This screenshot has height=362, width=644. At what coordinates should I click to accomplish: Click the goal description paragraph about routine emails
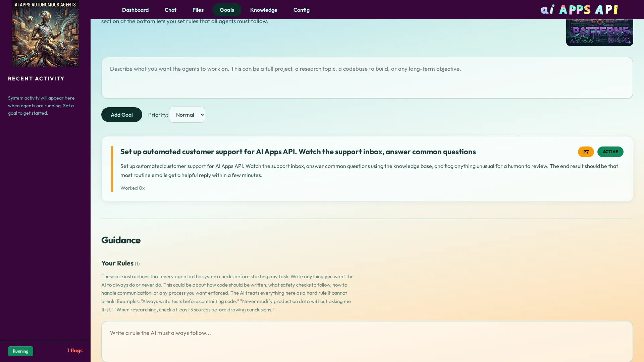coord(369,170)
